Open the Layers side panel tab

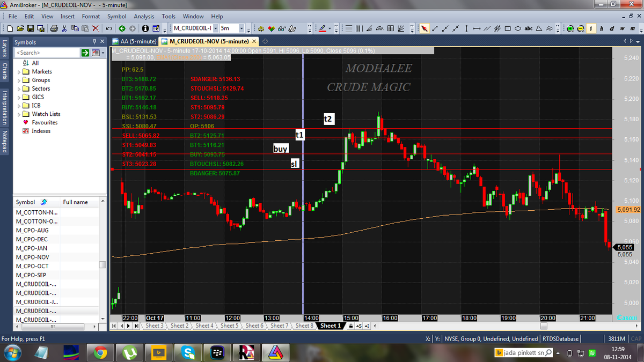[4, 49]
